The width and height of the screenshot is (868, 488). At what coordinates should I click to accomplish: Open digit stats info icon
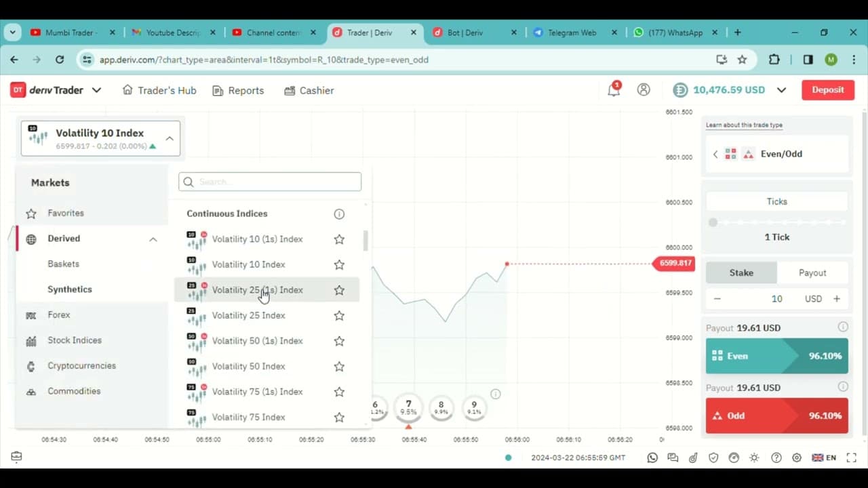pos(496,394)
